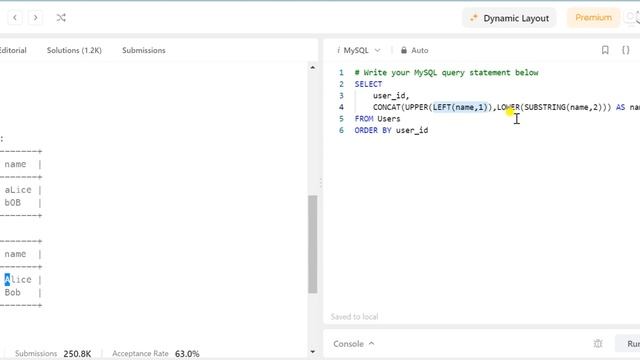Click the 'Saved to local' status text

[354, 316]
